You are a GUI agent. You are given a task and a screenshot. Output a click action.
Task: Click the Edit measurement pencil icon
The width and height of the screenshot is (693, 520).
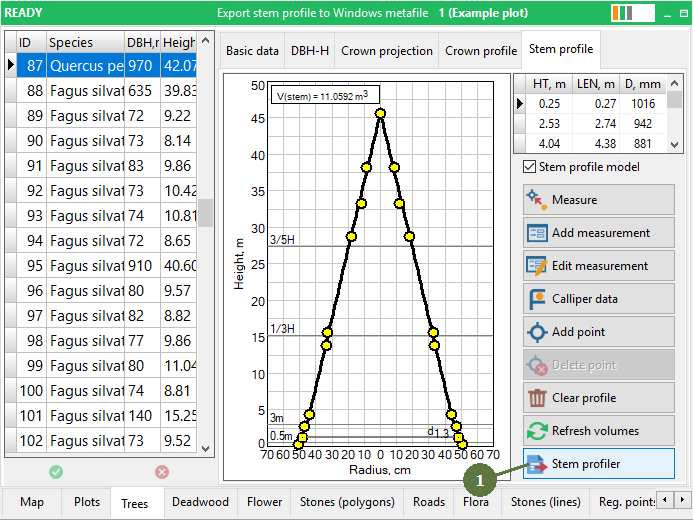pos(537,266)
